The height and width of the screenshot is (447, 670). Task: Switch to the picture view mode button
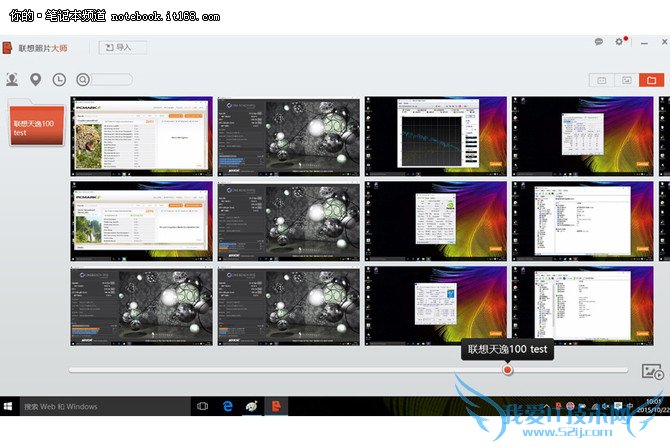tap(626, 80)
